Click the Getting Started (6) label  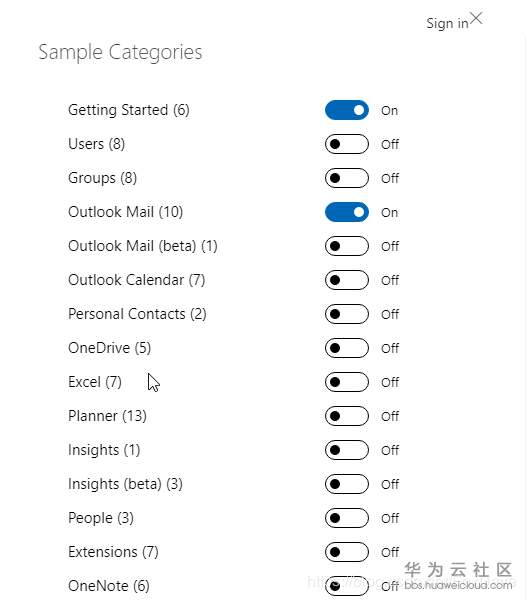tap(129, 110)
